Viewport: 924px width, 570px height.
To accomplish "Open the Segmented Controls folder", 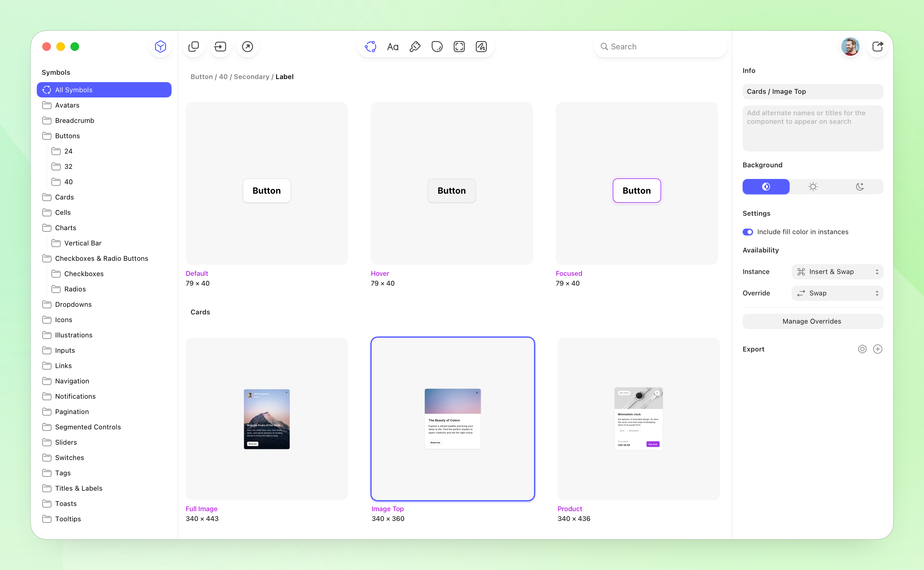I will 104,427.
